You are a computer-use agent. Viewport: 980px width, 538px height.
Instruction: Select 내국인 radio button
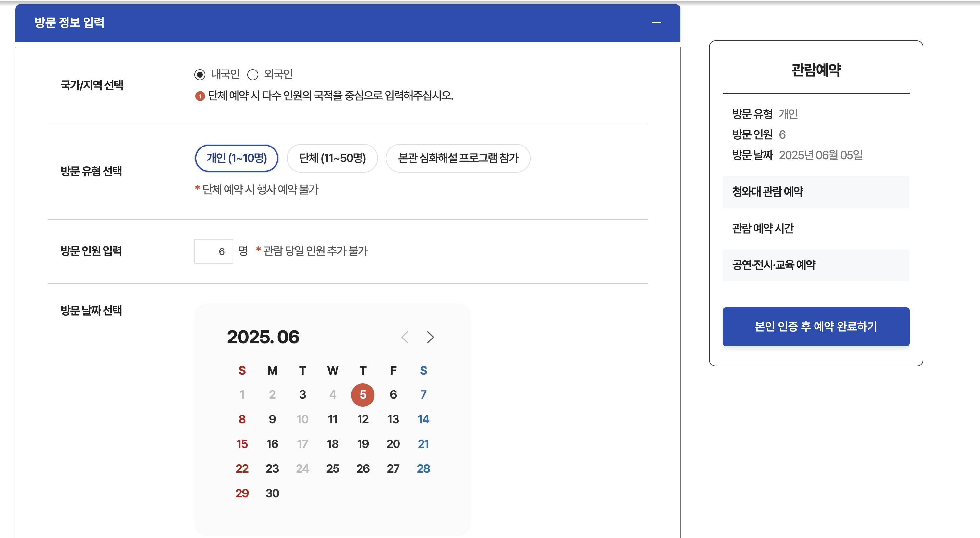click(200, 75)
